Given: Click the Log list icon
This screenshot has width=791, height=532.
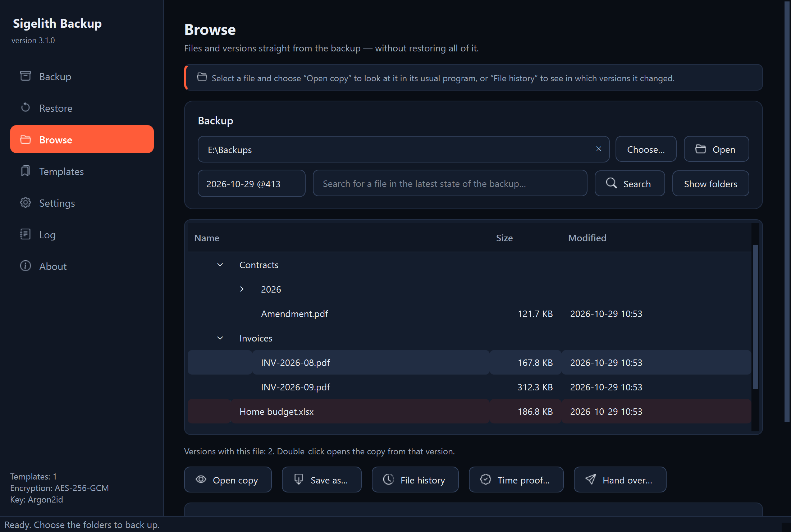Looking at the screenshot, I should pos(26,234).
